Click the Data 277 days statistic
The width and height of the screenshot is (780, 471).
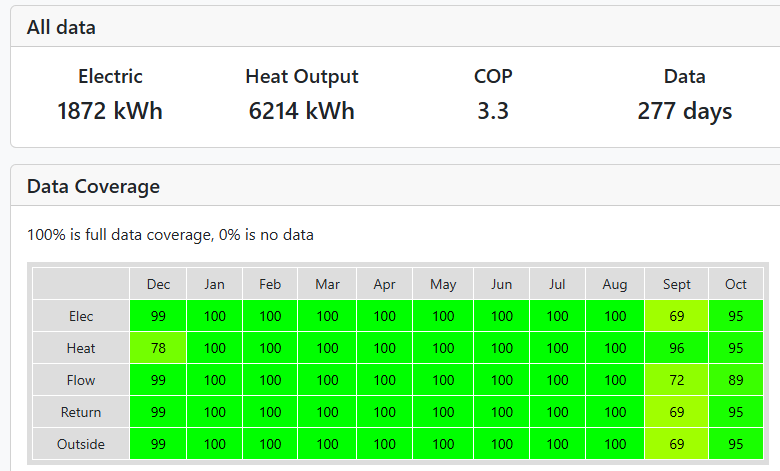[x=684, y=111]
